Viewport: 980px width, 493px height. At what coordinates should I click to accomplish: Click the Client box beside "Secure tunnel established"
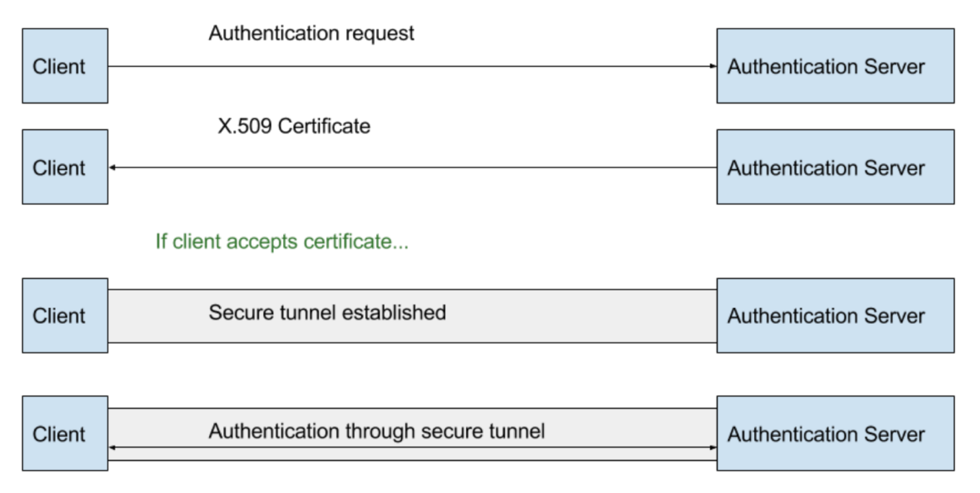coord(65,315)
